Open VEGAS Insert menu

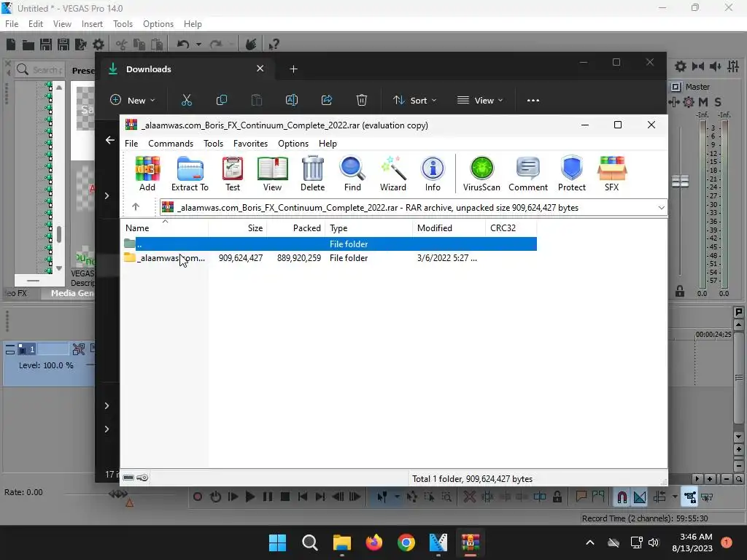92,24
